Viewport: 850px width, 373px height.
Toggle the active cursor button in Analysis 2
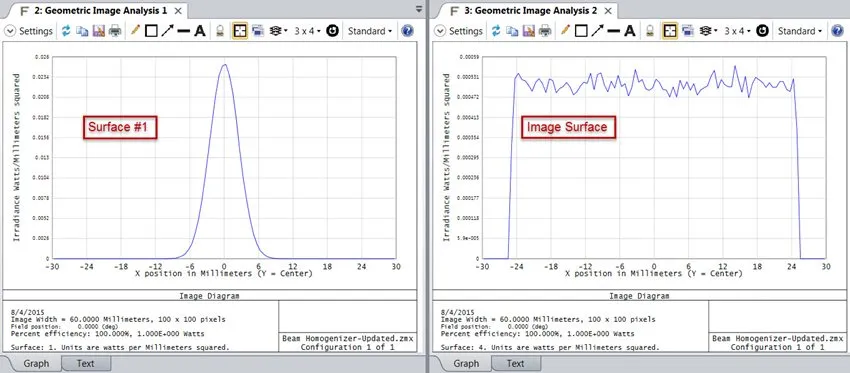[x=669, y=31]
